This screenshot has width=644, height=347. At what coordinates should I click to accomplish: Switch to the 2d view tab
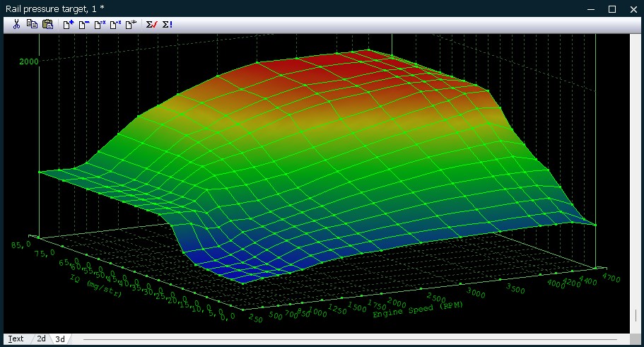(42, 339)
